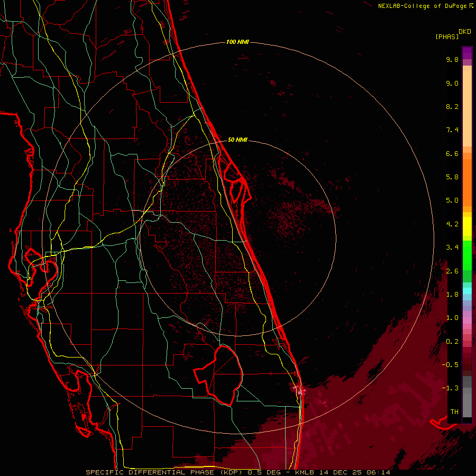
Task: Click the [PHAS] units label
Action: pyautogui.click(x=447, y=36)
